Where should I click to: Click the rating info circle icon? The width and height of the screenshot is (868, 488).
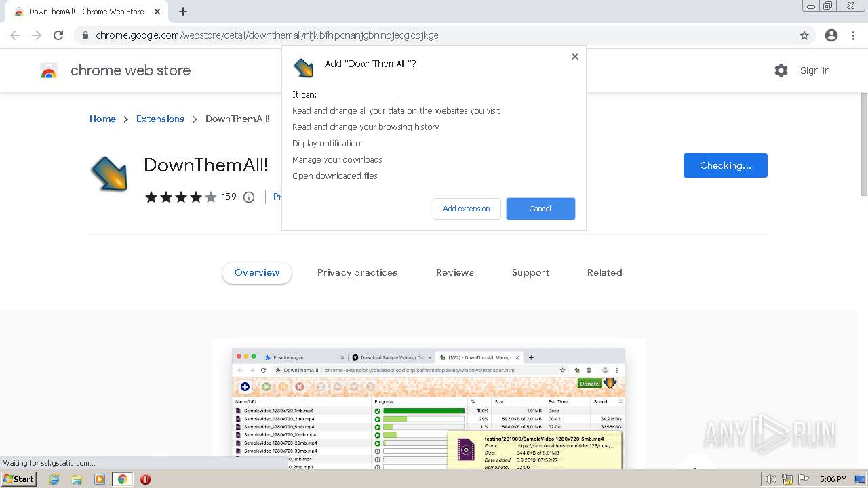click(249, 197)
